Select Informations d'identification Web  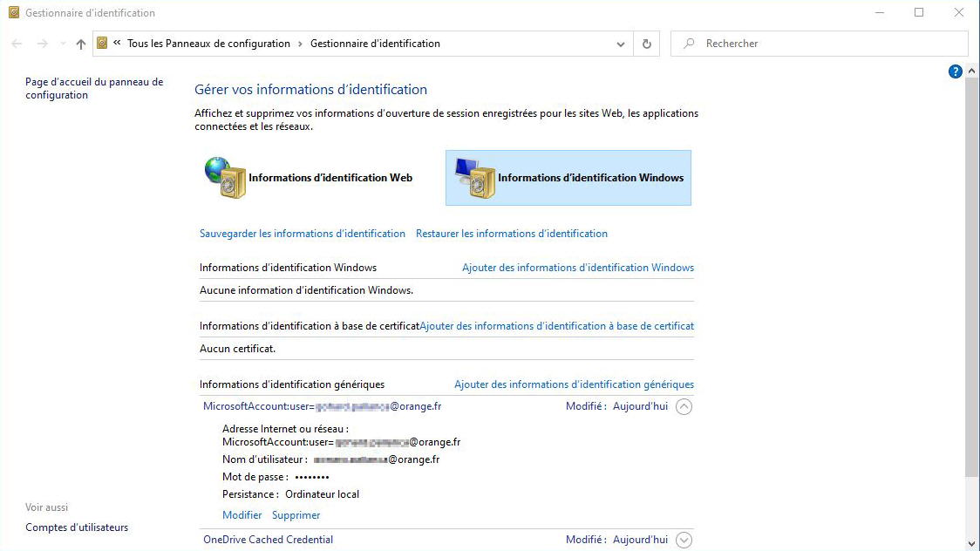pyautogui.click(x=318, y=178)
